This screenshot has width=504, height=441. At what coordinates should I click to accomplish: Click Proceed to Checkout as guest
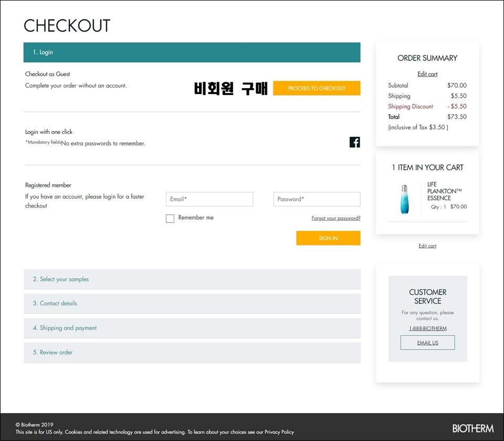(317, 88)
